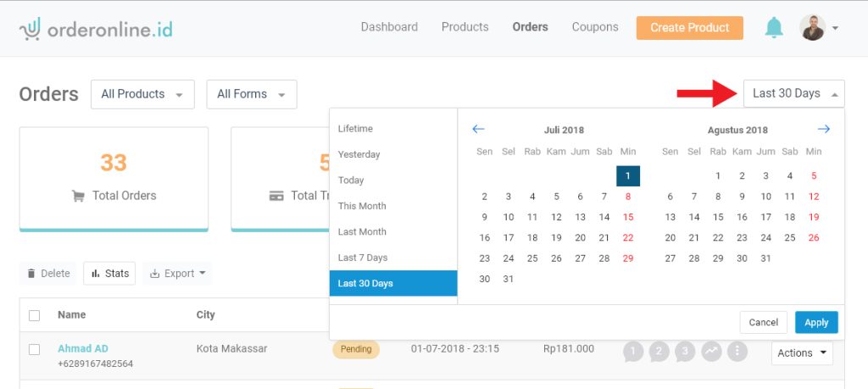The image size is (868, 389).
Task: Go to previous month with left arrow
Action: (x=478, y=130)
